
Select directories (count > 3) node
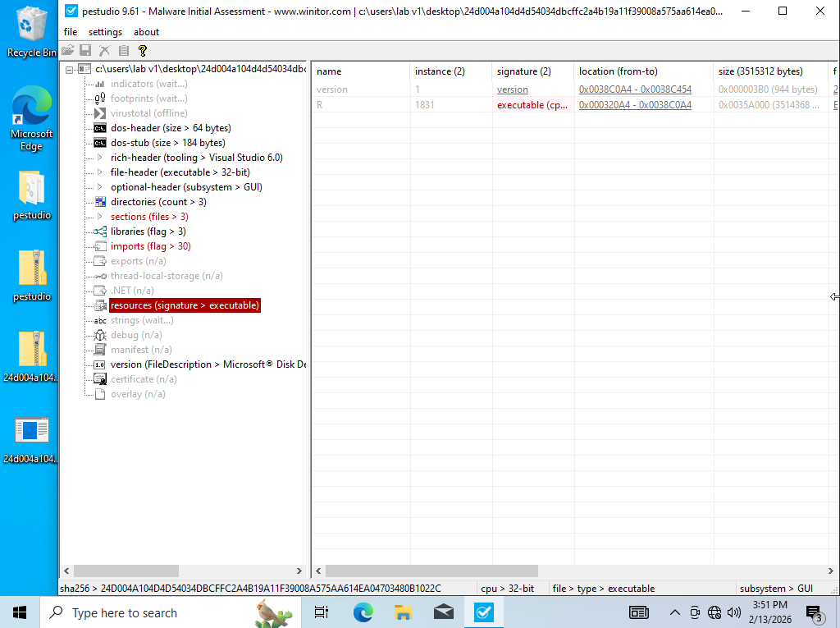tap(158, 202)
